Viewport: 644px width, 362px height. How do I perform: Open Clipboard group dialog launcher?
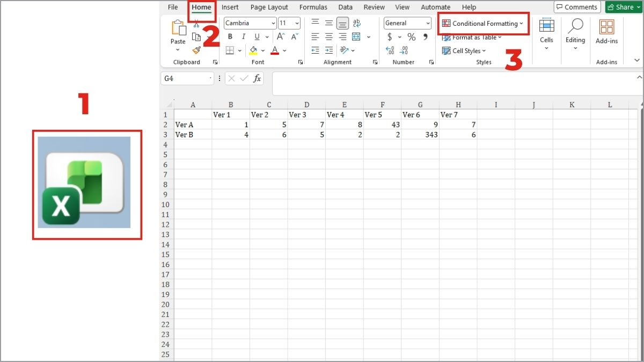click(215, 62)
